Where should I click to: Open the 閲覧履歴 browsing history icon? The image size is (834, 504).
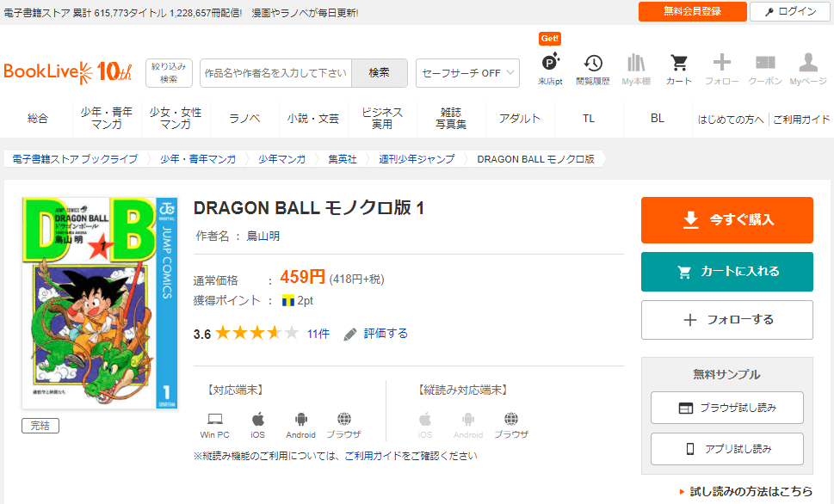(x=592, y=64)
